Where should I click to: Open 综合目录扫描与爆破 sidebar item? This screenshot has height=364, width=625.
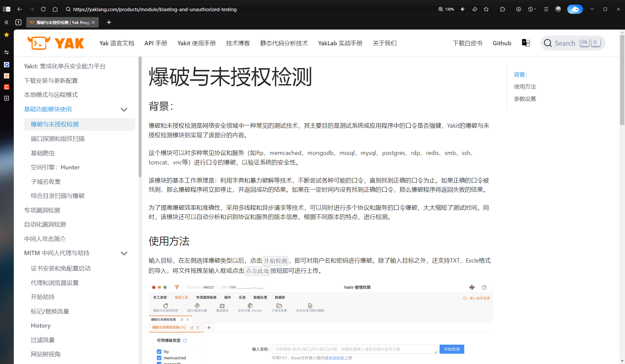58,196
